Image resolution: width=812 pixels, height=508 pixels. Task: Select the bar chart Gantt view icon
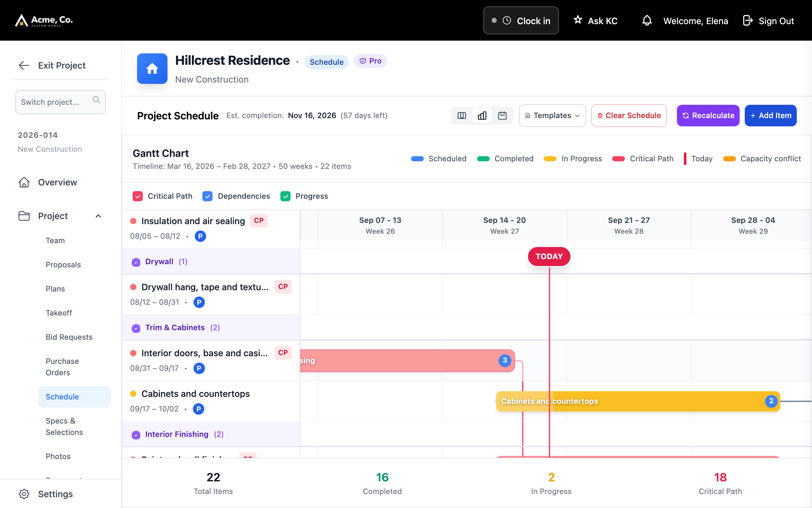click(x=482, y=116)
